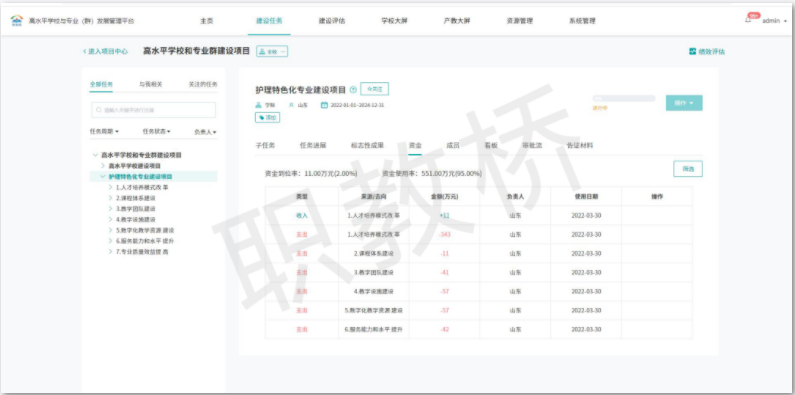Screen dimensions: 795x395
Task: Click the search magnifier icon in task filter
Action: [99, 110]
